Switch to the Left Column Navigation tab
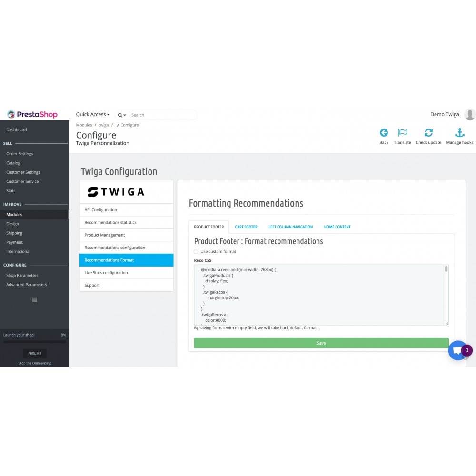Image resolution: width=476 pixels, height=476 pixels. coord(290,227)
